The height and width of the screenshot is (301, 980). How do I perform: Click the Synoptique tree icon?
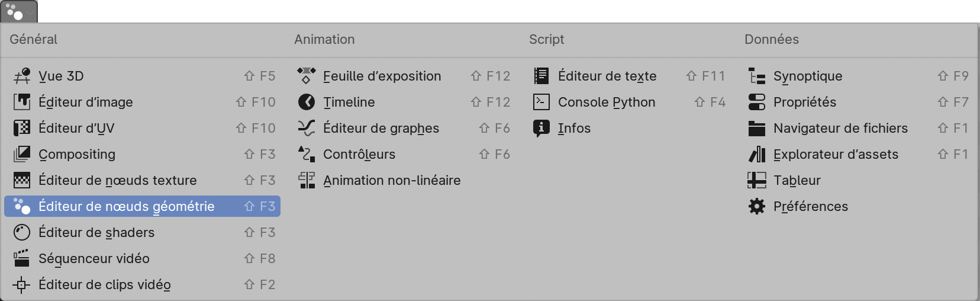pos(757,76)
